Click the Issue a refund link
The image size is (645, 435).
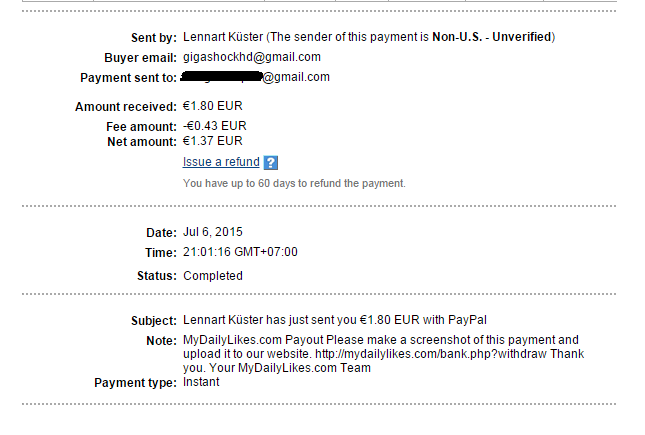tap(221, 162)
